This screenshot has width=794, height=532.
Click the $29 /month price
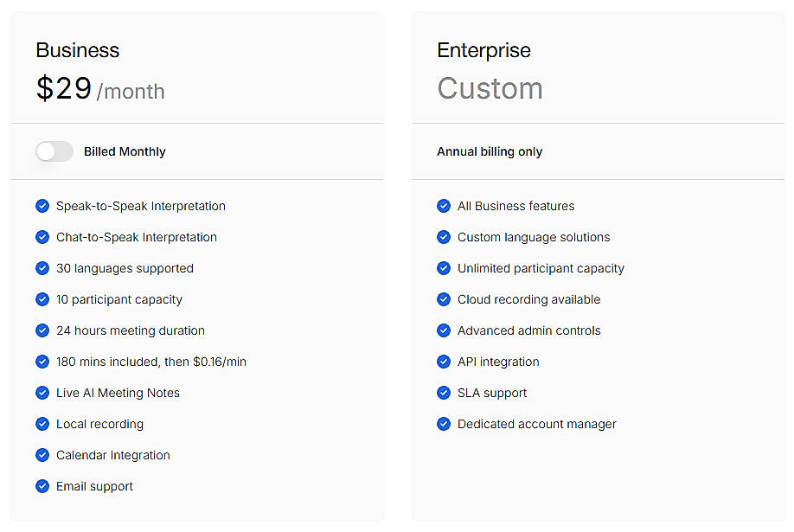99,89
